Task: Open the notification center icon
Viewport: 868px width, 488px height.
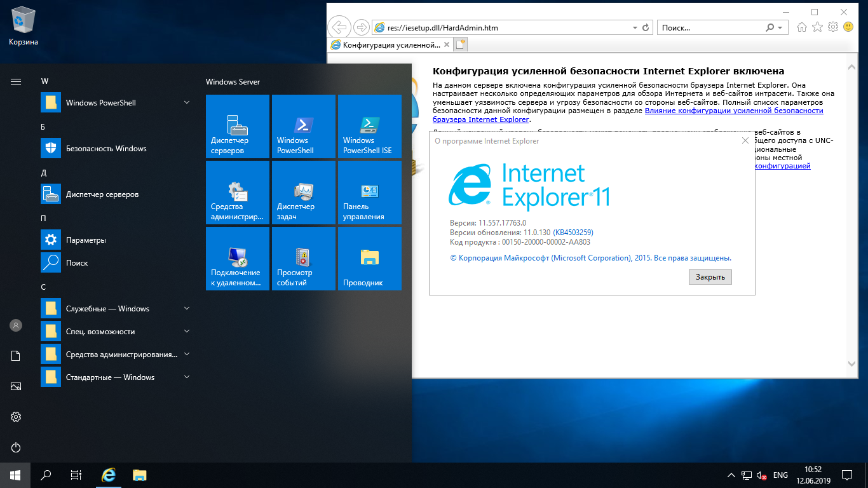Action: [x=847, y=475]
